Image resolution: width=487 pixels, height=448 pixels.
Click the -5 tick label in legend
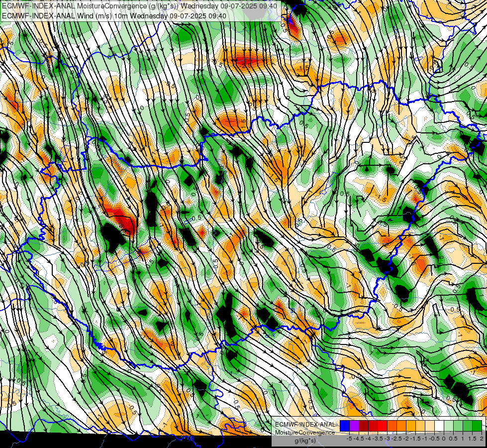pyautogui.click(x=349, y=439)
